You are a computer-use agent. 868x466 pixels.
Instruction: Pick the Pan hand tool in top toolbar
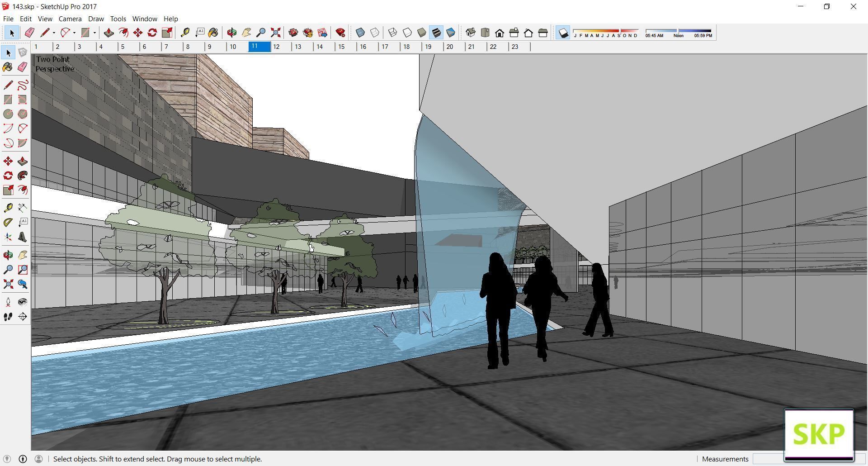pos(246,33)
